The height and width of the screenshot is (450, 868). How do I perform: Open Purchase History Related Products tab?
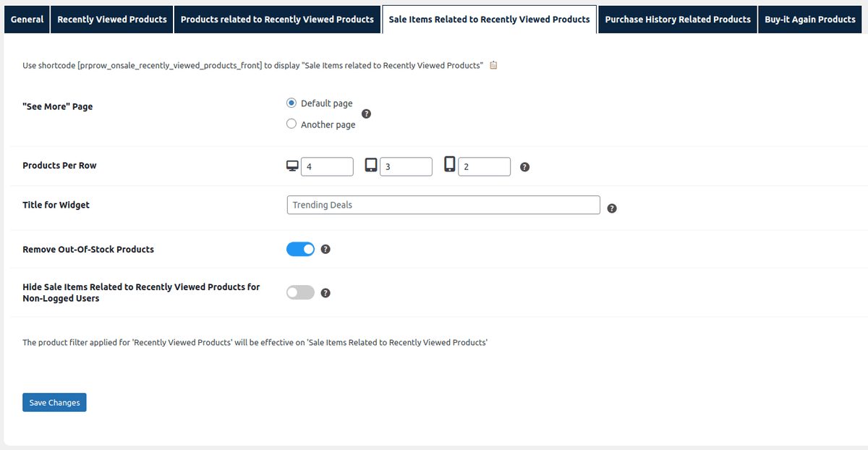coord(678,20)
